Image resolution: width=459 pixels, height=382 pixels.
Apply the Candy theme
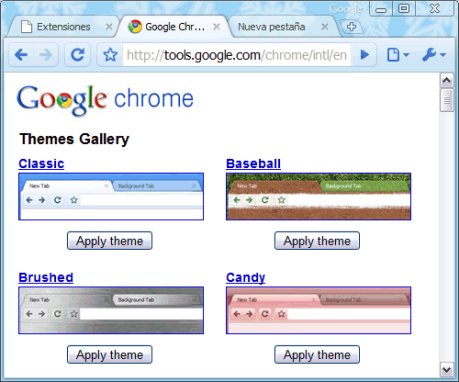coord(317,354)
